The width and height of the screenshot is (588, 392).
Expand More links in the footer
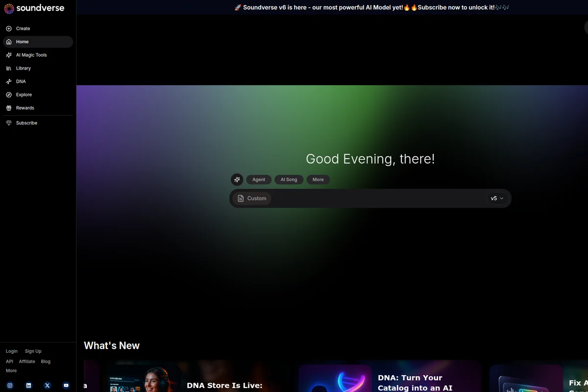(11, 370)
